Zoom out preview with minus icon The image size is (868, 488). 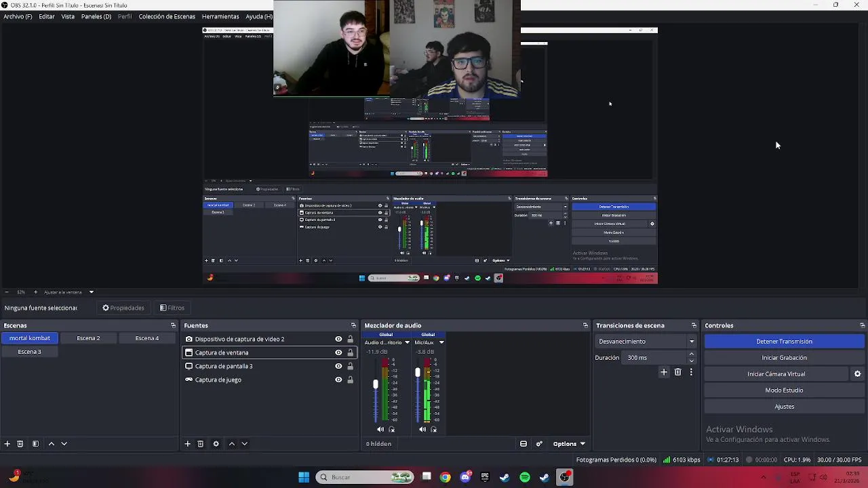[7, 292]
